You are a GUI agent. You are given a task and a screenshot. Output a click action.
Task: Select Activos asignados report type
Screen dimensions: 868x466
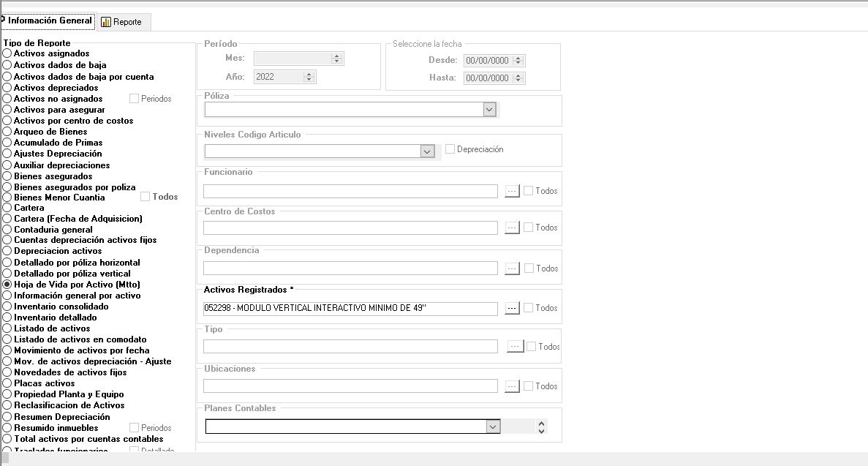click(x=7, y=53)
